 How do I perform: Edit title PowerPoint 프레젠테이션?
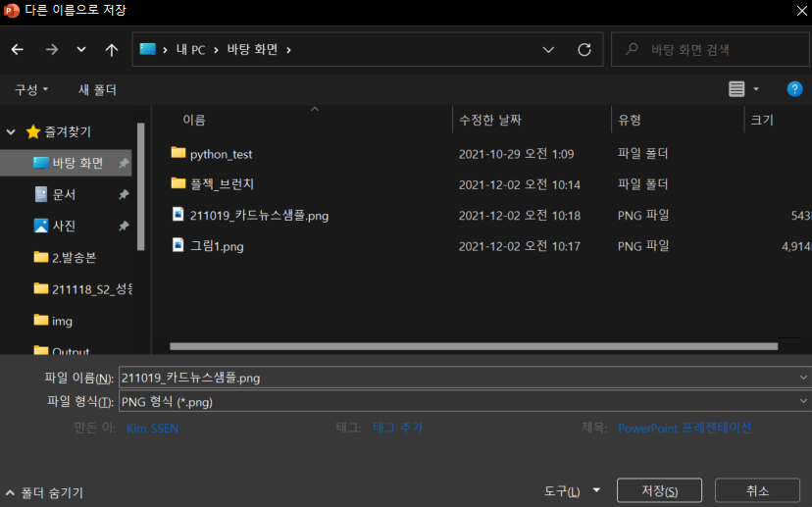685,428
